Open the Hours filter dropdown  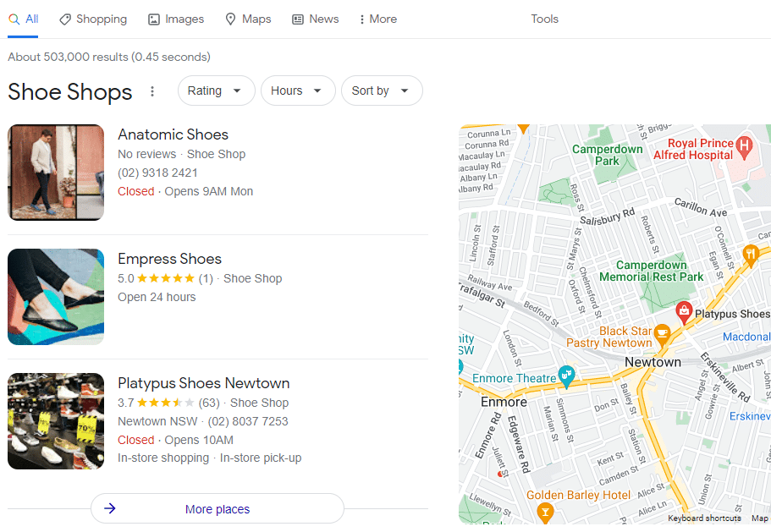point(298,90)
